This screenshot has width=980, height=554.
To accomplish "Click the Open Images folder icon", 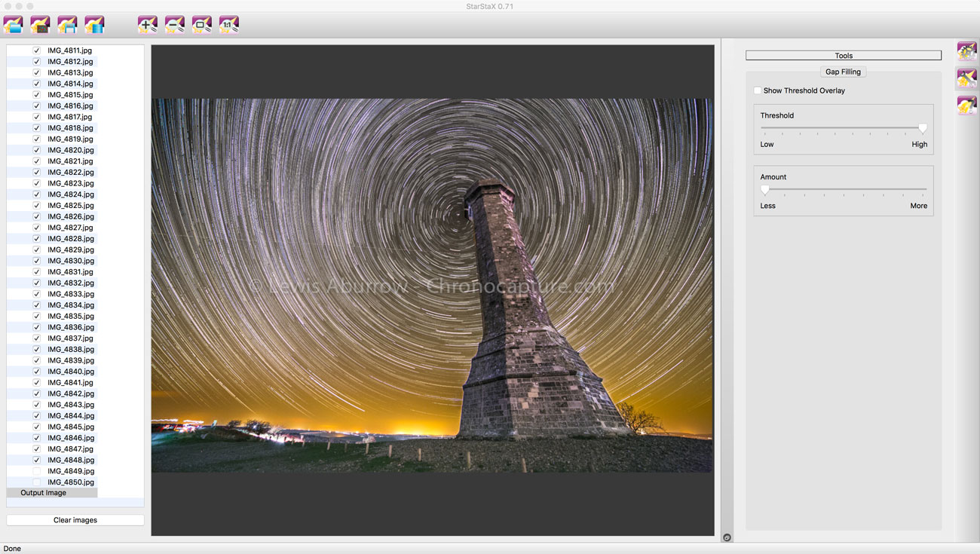I will (x=13, y=25).
